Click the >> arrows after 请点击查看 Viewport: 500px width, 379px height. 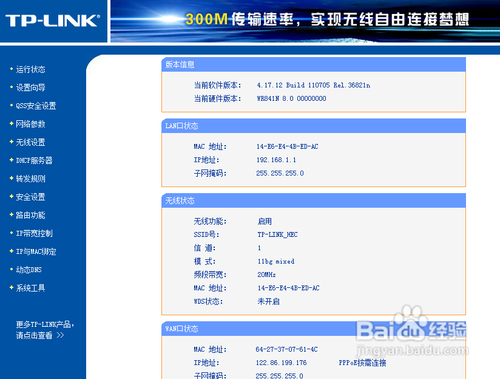point(60,335)
